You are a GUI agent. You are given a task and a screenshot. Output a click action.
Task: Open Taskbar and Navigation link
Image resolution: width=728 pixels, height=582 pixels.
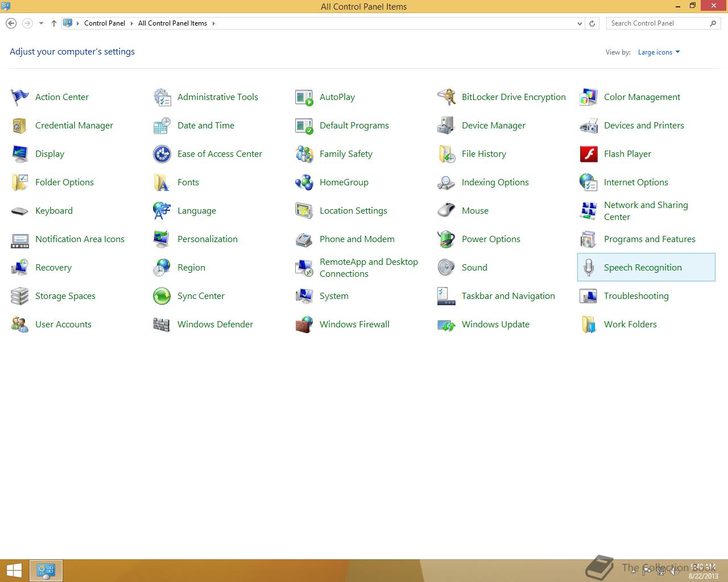(508, 296)
